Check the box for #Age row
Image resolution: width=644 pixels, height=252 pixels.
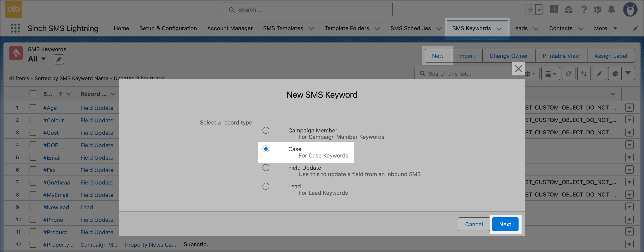pyautogui.click(x=33, y=108)
